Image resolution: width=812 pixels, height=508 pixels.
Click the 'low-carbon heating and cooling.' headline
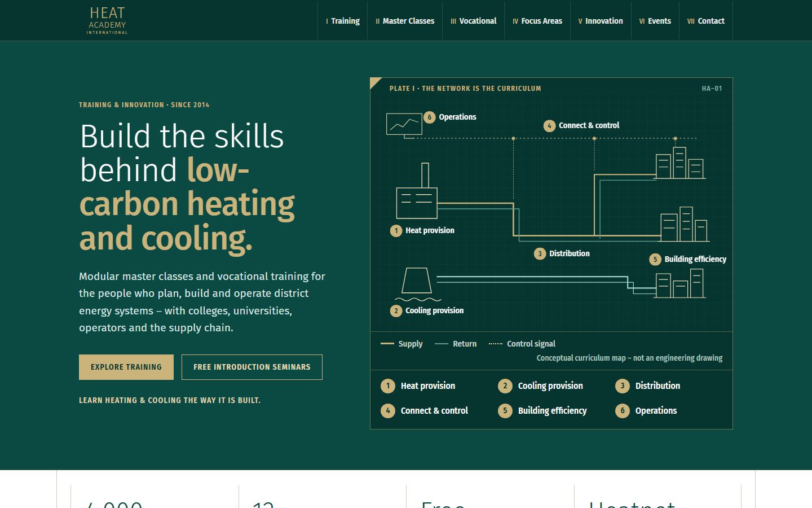[187, 204]
